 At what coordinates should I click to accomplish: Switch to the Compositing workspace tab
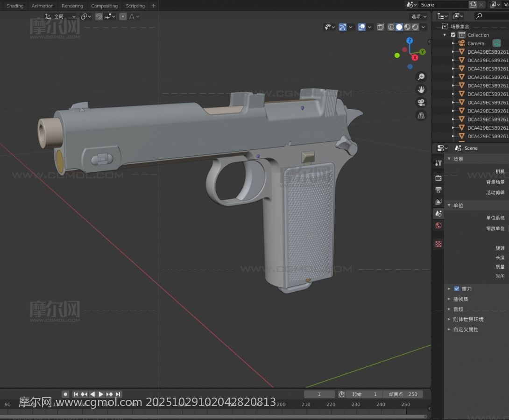104,6
